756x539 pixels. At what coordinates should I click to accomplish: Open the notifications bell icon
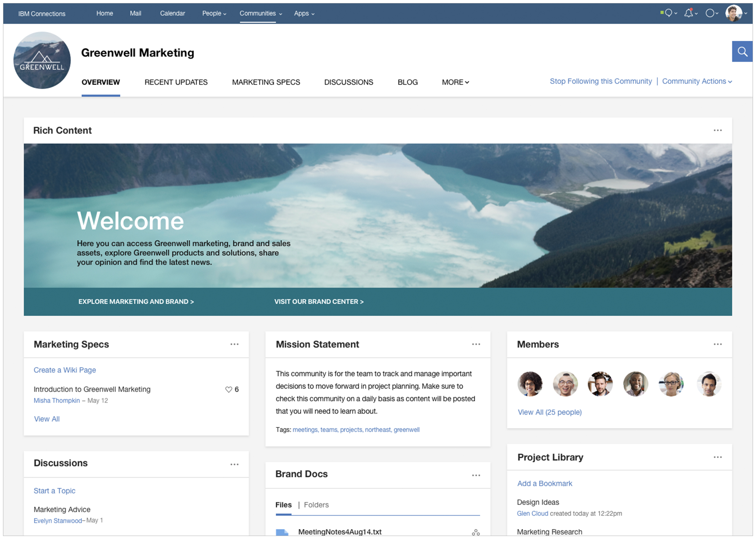coord(689,13)
